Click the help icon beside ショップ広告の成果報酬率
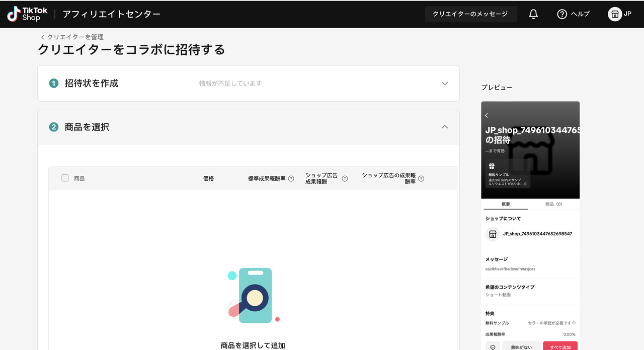The image size is (644, 350). tap(421, 178)
